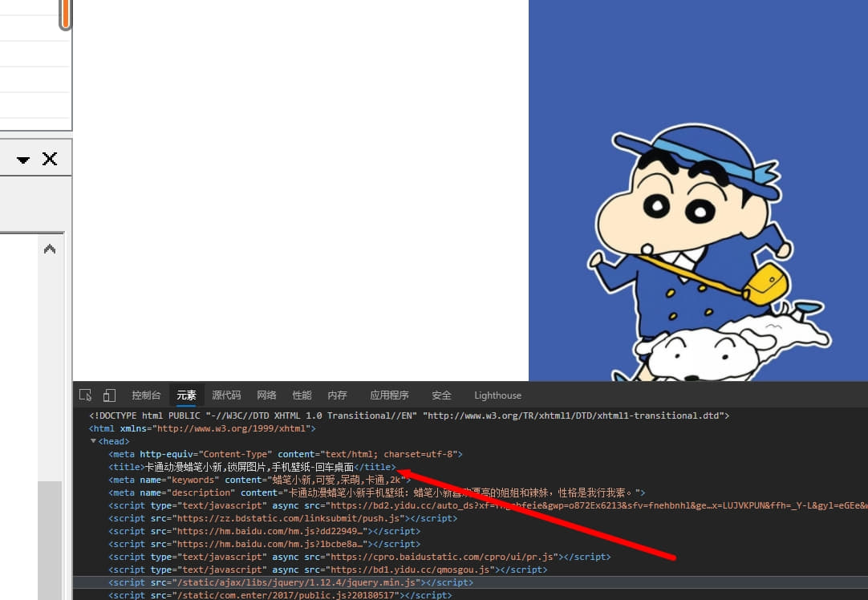Open the 控制台 console tab
The height and width of the screenshot is (600, 868).
(146, 395)
